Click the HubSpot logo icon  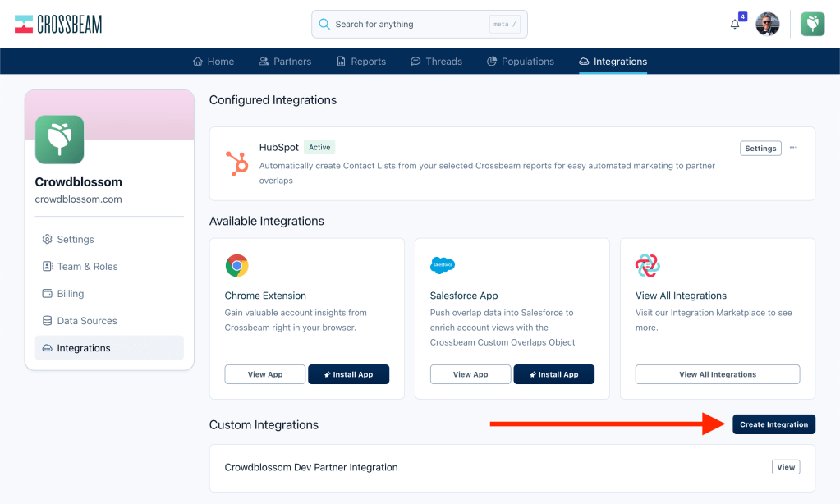point(237,163)
